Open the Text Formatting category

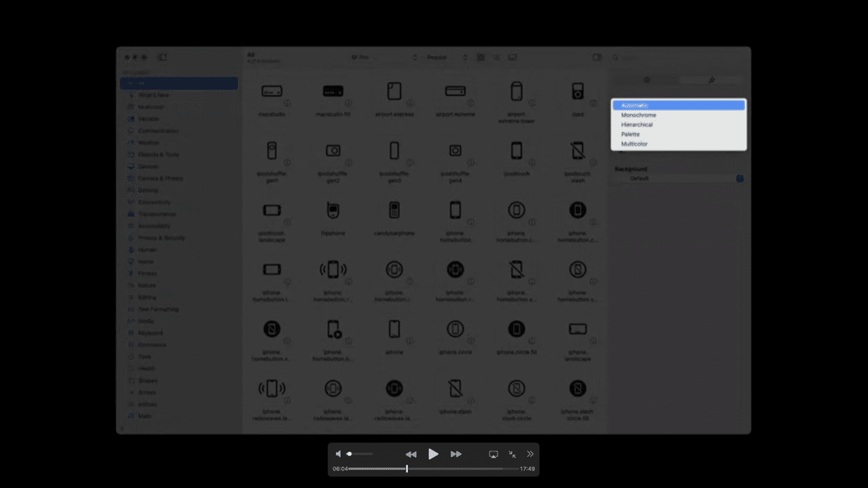(x=179, y=309)
